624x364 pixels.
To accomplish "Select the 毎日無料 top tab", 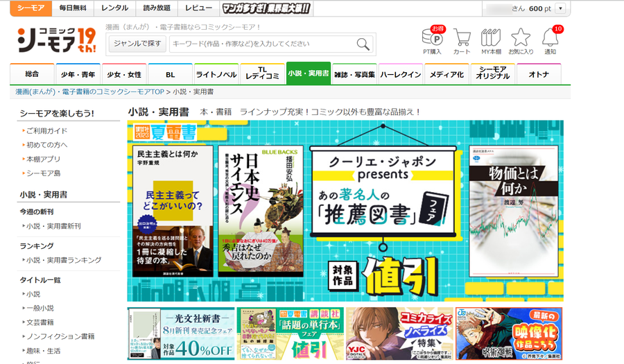I will [73, 8].
